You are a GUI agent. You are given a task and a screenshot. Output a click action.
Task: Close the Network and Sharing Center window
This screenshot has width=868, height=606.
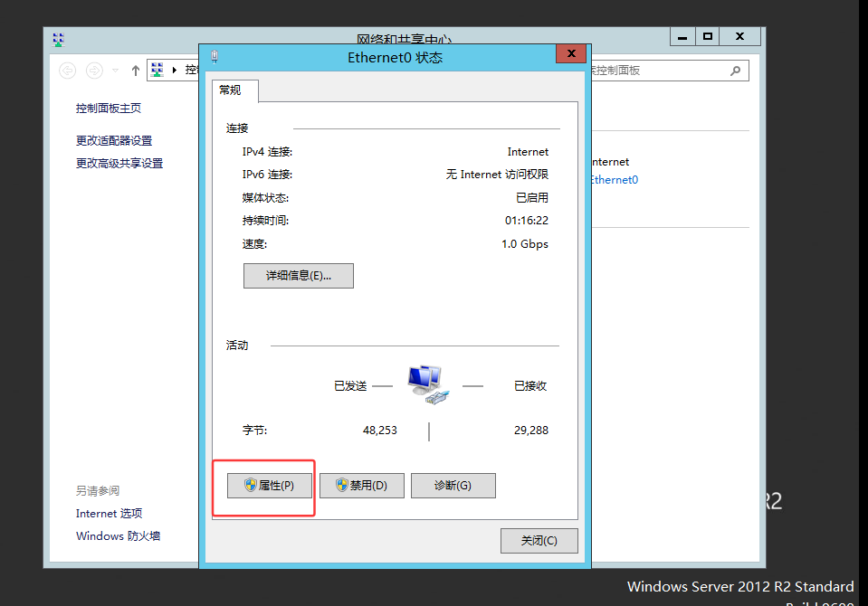point(740,37)
